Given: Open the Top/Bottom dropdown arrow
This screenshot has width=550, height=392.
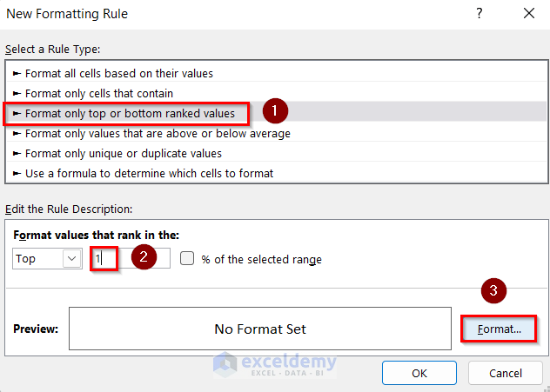Looking at the screenshot, I should coord(69,259).
